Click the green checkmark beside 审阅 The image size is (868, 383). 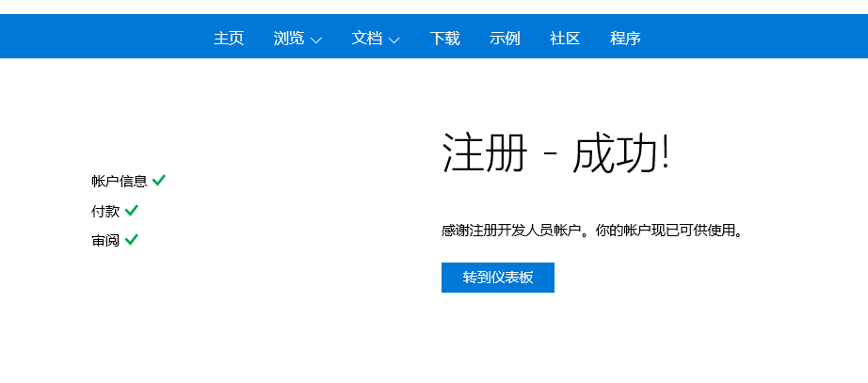pyautogui.click(x=131, y=240)
